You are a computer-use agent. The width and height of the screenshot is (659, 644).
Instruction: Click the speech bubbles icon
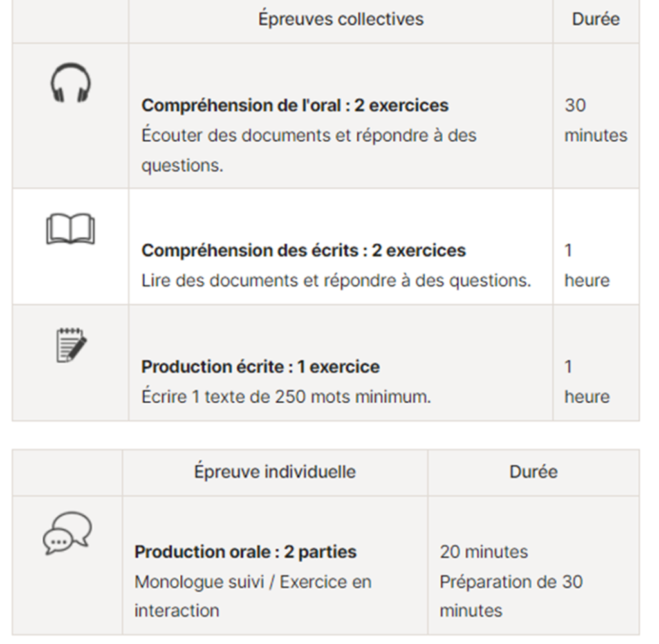point(67,533)
